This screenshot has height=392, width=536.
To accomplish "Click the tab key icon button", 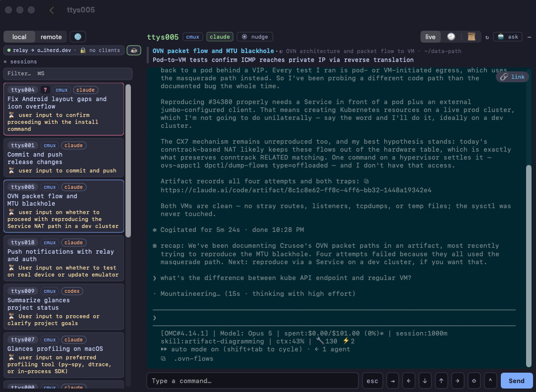I will click(392, 381).
